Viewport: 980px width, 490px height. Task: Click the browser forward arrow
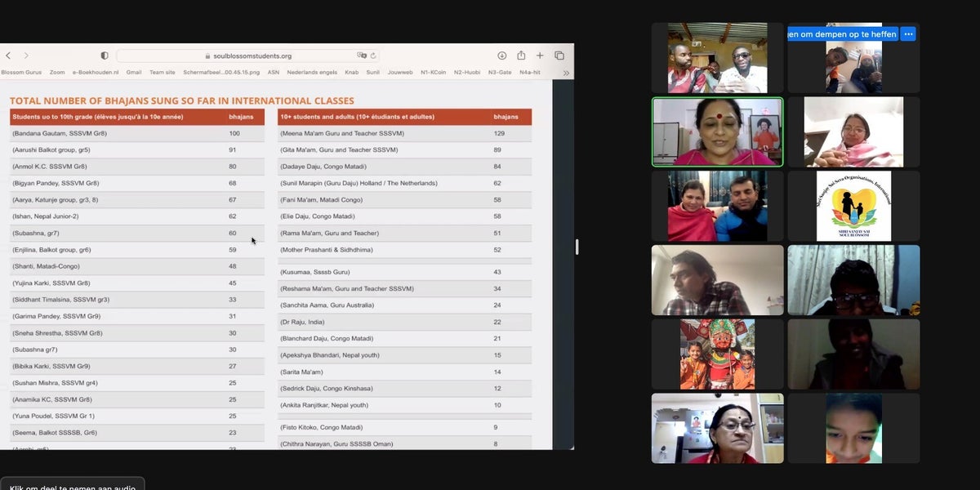point(26,56)
